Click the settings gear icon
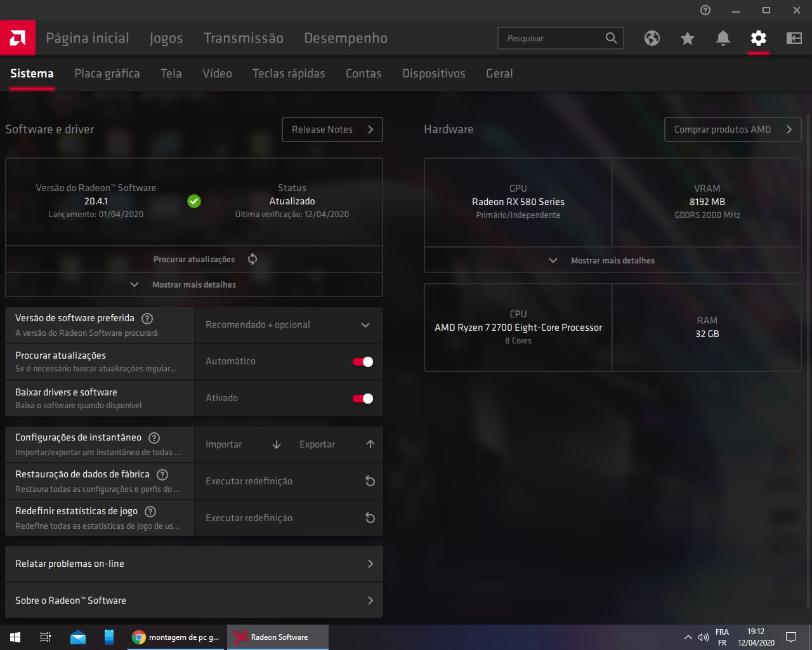This screenshot has height=650, width=812. [758, 38]
